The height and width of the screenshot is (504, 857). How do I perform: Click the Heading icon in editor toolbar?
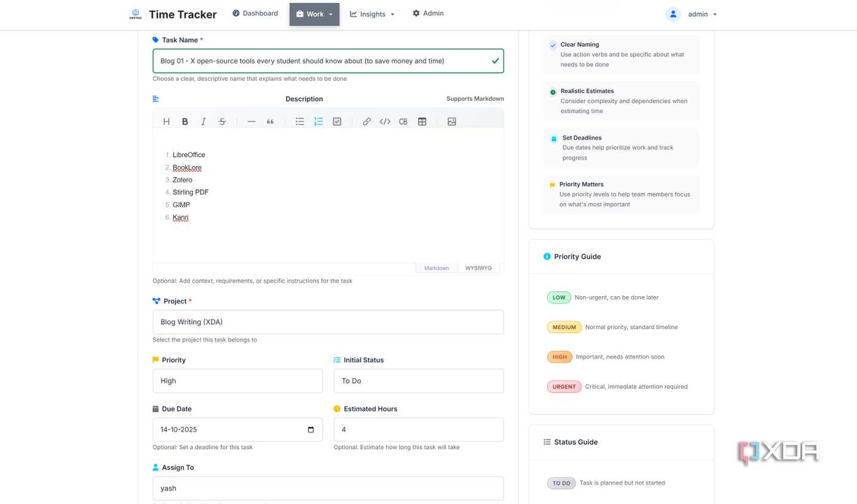[x=167, y=122]
